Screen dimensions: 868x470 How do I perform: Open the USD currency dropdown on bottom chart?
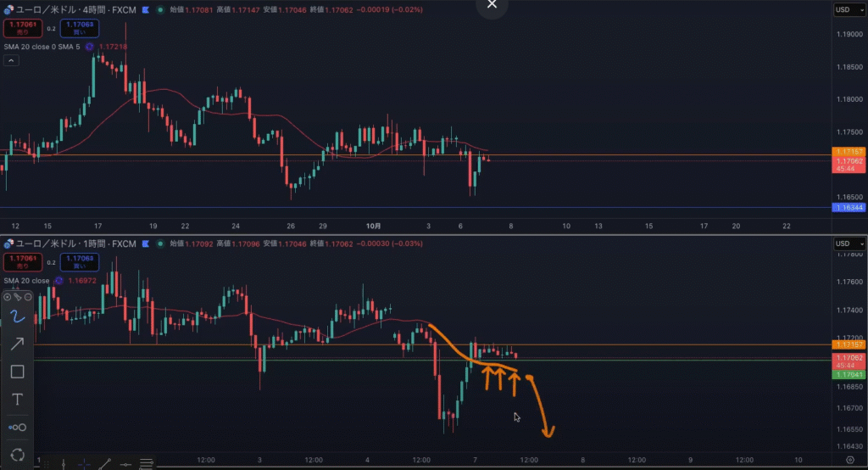click(844, 243)
